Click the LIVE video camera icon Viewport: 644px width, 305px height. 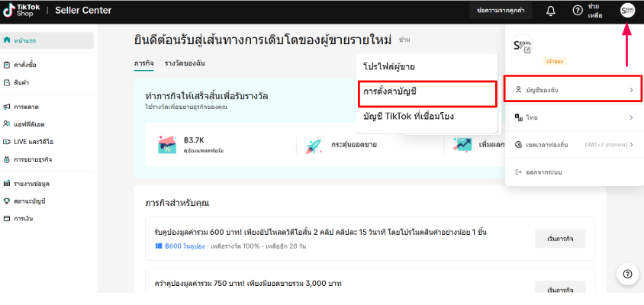click(x=7, y=142)
